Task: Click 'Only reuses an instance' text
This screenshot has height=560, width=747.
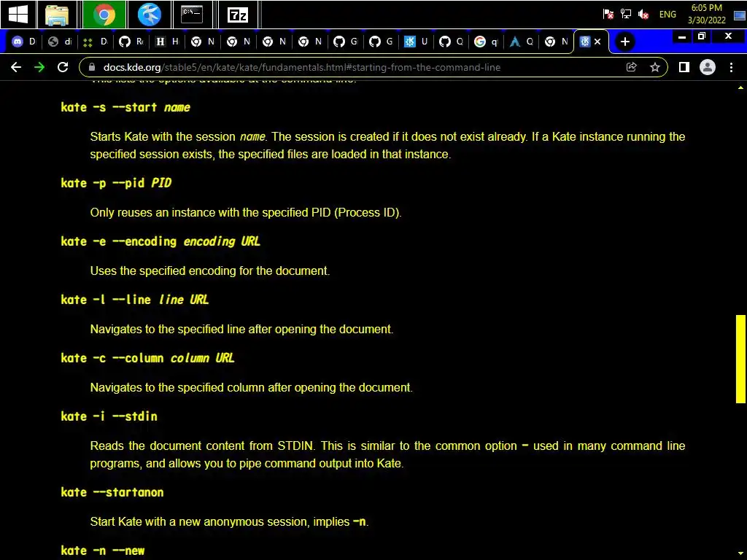Action: (246, 212)
